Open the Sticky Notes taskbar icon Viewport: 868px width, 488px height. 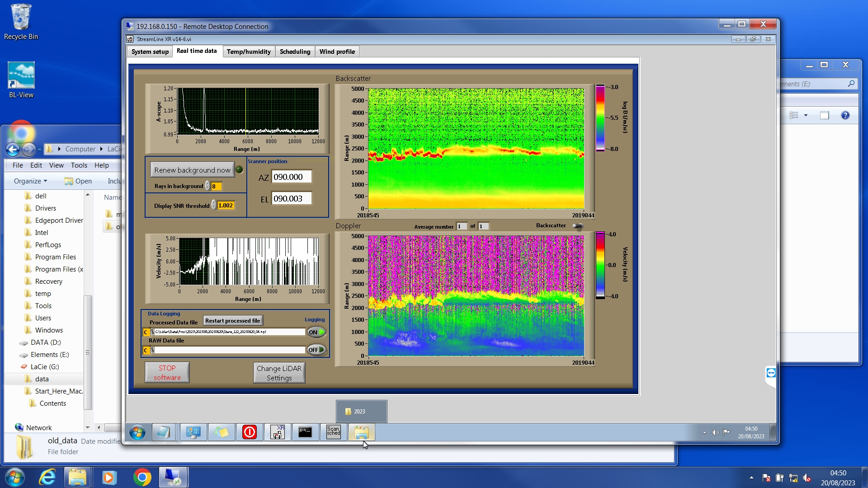tap(221, 432)
